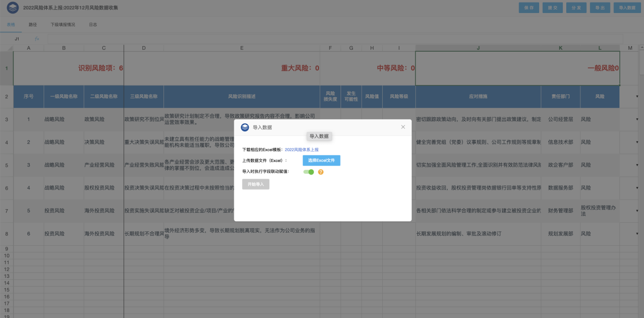644x318 pixels.
Task: Open the dropdown arrow in row 2 column M
Action: coord(637,96)
